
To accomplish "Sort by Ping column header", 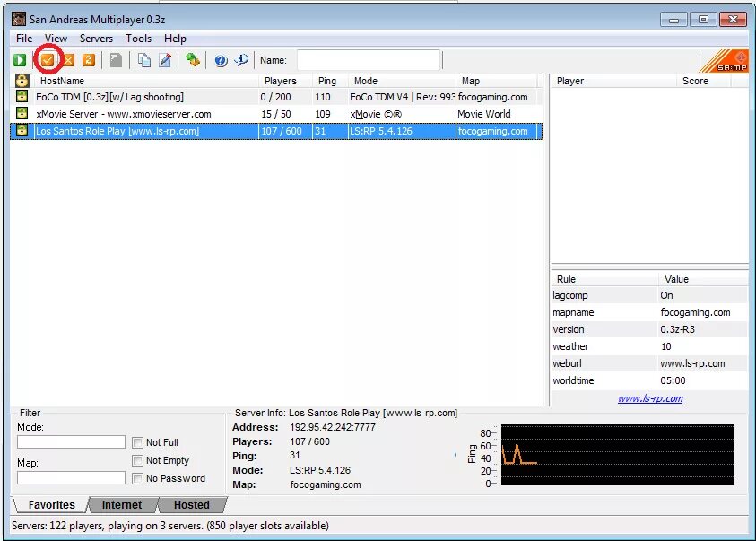I will [x=330, y=81].
